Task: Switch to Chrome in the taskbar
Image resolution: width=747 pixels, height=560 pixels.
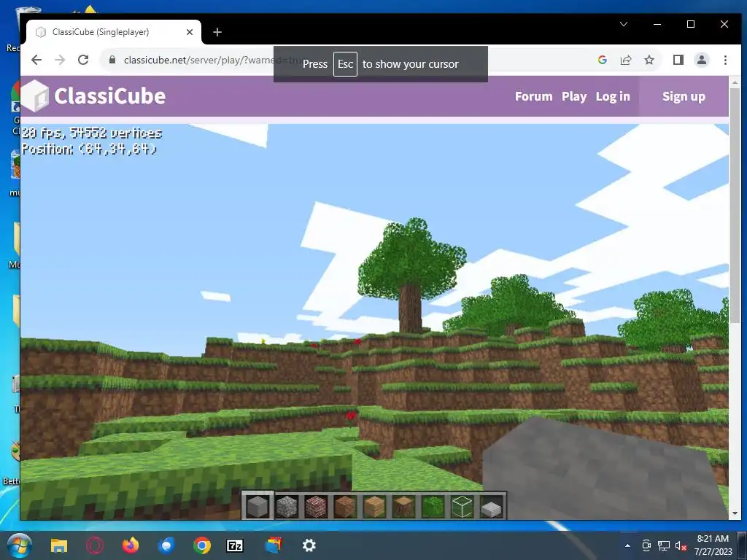Action: point(202,545)
